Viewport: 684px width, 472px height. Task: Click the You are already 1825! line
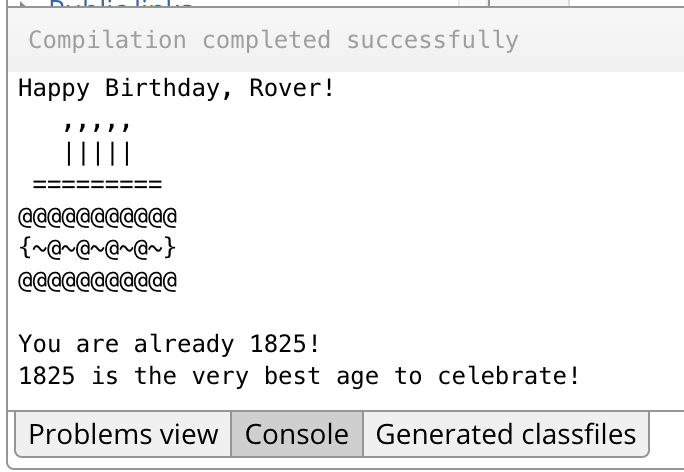169,344
